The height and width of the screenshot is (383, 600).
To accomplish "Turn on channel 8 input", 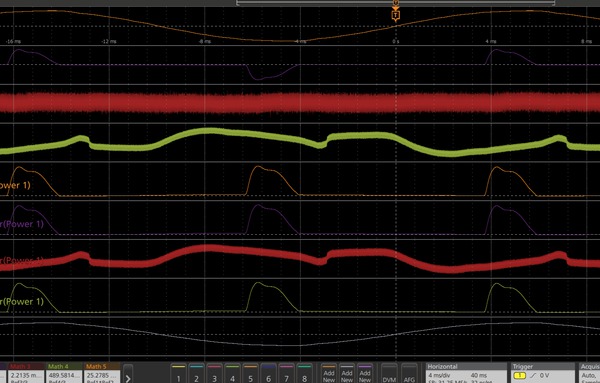I will click(304, 373).
